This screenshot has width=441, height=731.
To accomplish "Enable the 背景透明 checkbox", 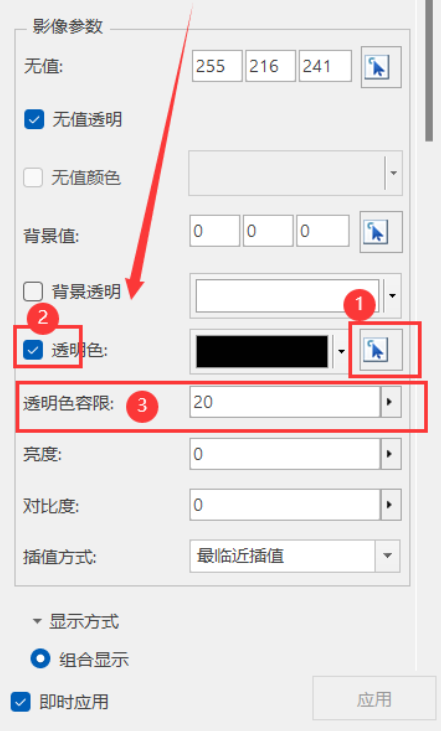I will [x=33, y=291].
